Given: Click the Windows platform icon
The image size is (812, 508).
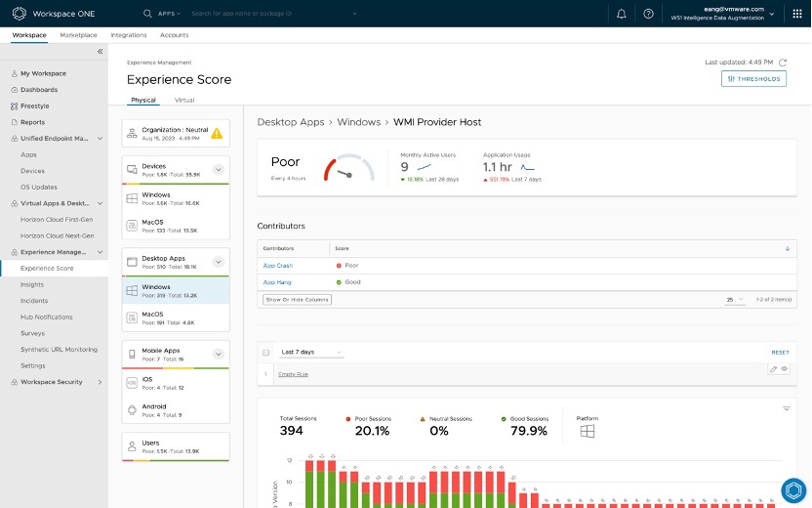Looking at the screenshot, I should pyautogui.click(x=588, y=431).
